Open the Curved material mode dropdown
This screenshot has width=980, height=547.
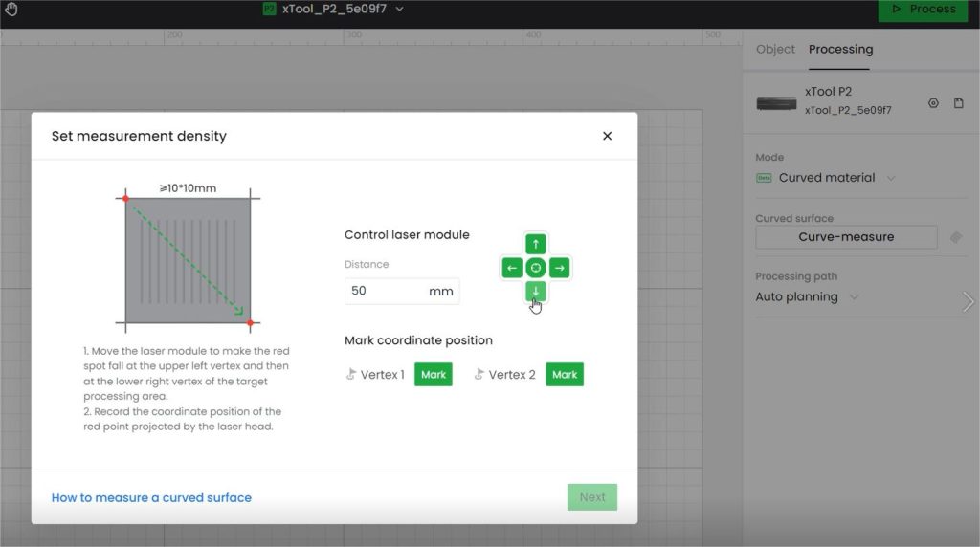point(826,177)
